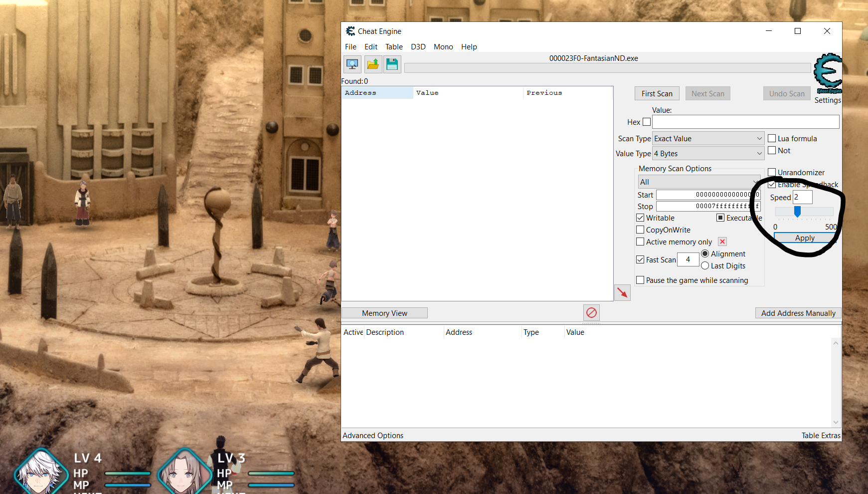The height and width of the screenshot is (494, 868).
Task: Start a First Scan
Action: click(657, 93)
